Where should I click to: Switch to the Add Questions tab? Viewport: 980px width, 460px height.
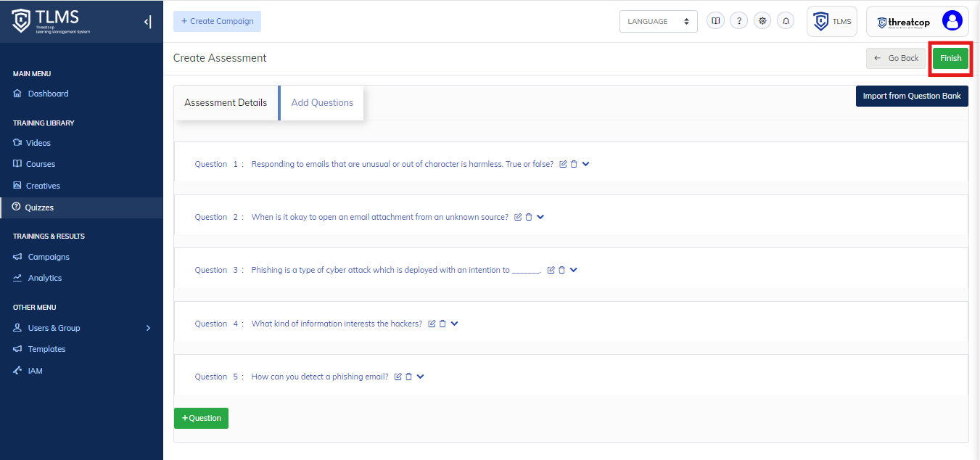click(322, 102)
